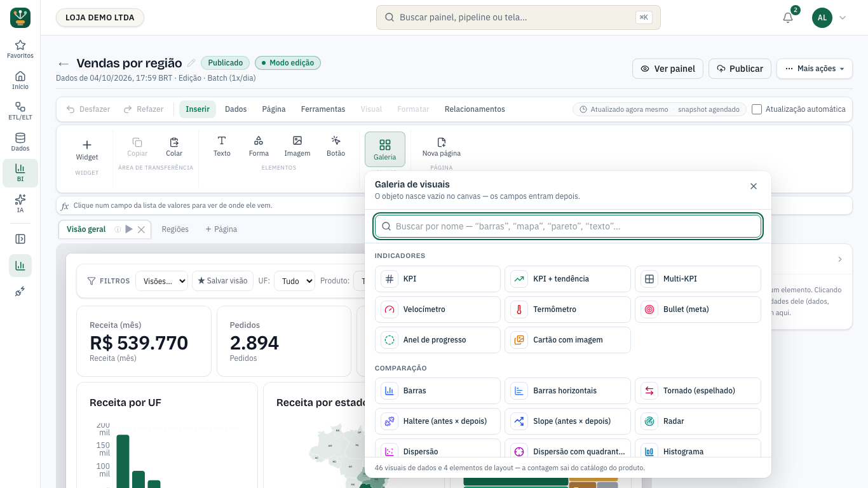Open the AL user account menu
Image resolution: width=868 pixels, height=488 pixels.
tap(829, 18)
